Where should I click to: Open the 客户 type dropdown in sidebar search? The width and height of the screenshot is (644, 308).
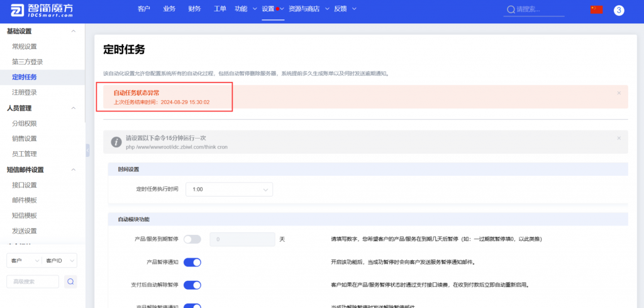[25, 260]
